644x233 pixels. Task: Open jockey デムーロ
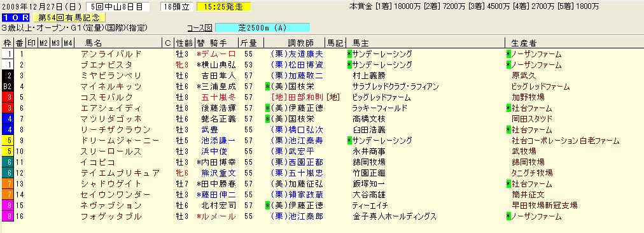pyautogui.click(x=219, y=54)
